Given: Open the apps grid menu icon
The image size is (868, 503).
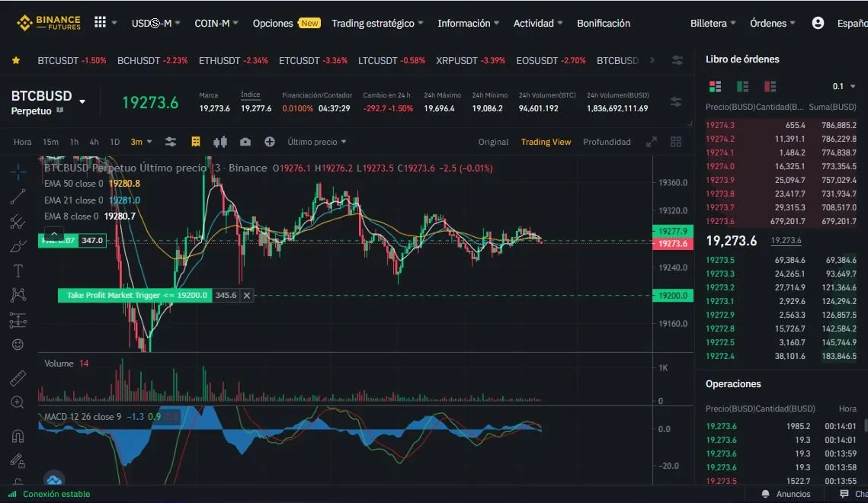Looking at the screenshot, I should tap(100, 22).
